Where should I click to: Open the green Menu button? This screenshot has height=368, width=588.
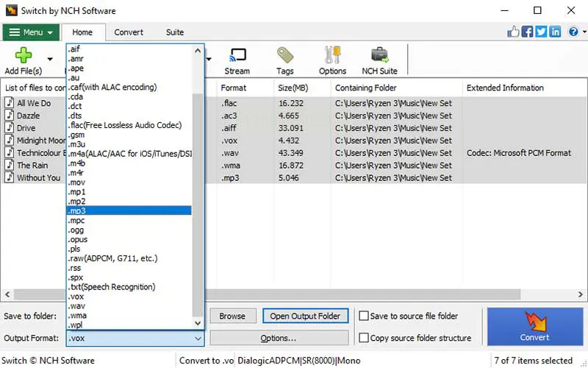(31, 32)
